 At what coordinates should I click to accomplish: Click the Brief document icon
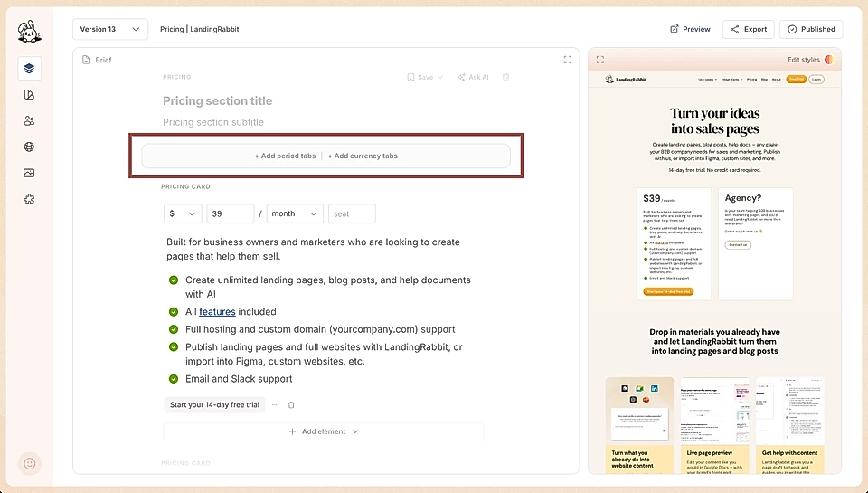click(x=86, y=60)
